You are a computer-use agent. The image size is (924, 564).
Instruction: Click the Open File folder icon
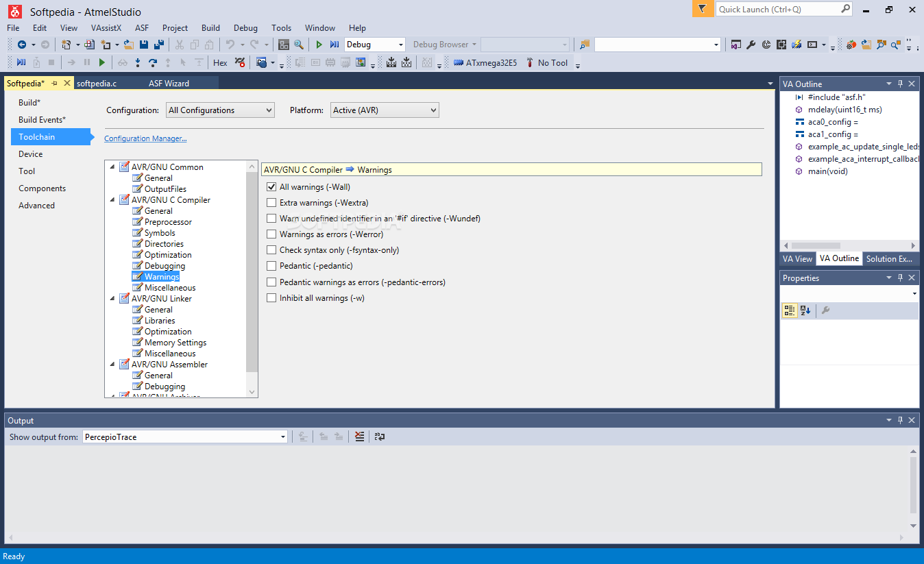coord(128,45)
